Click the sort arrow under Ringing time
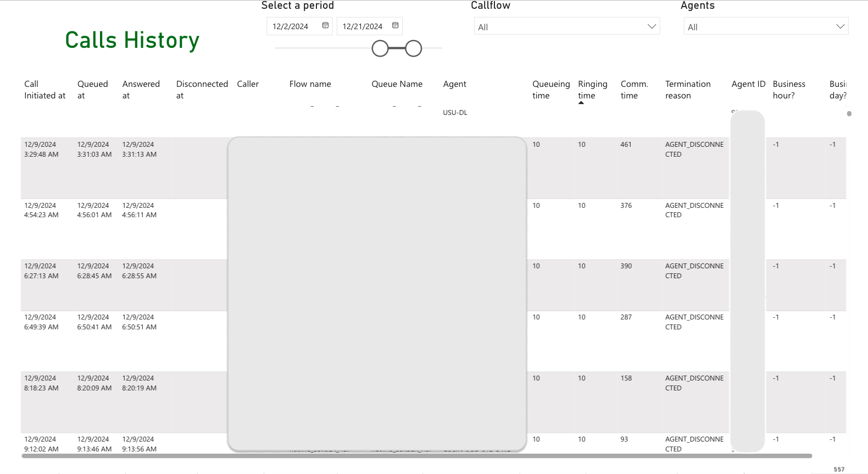The height and width of the screenshot is (474, 868). 581,103
